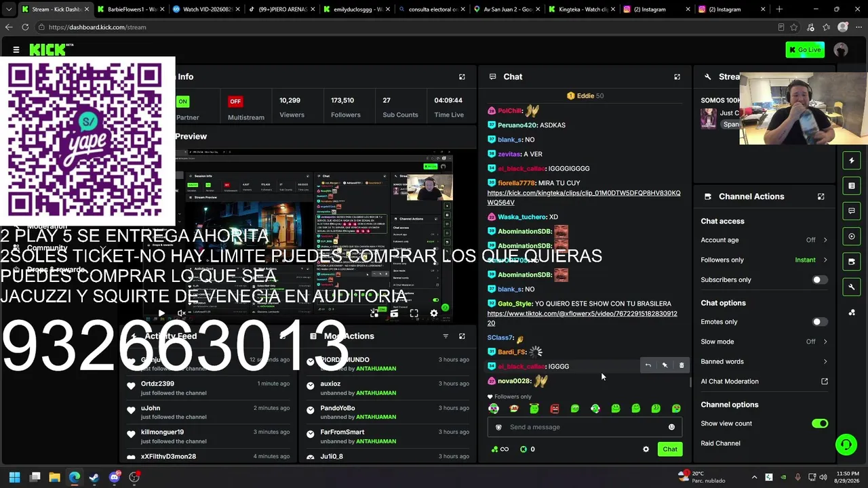Screen dimensions: 868x488
Task: Toggle Show view count
Action: click(820, 424)
